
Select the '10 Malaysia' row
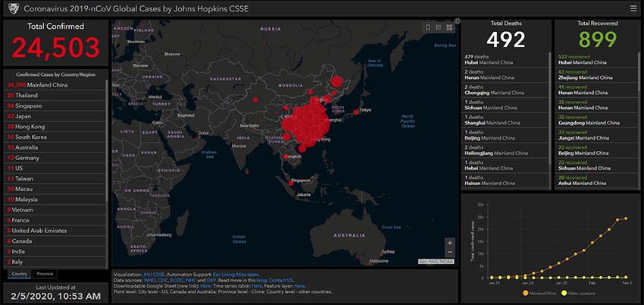point(55,200)
